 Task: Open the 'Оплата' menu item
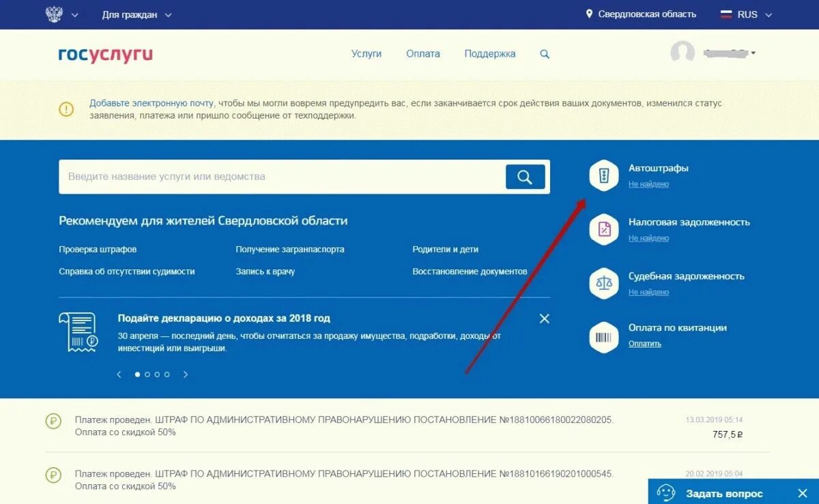(423, 54)
